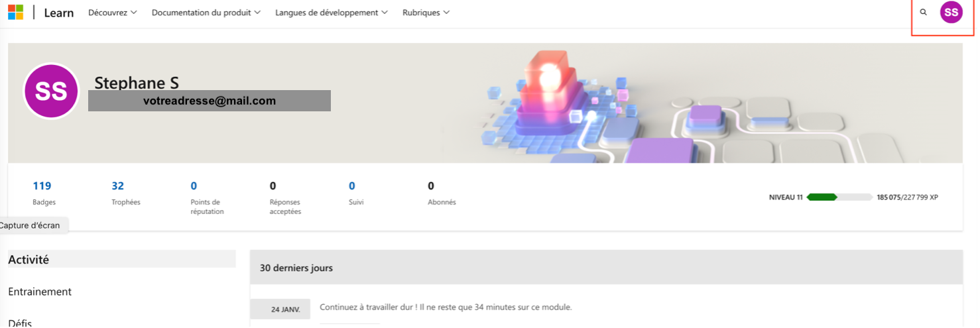Click the 0 Points de réputation stat
Screen dimensions: 980x328
click(194, 186)
